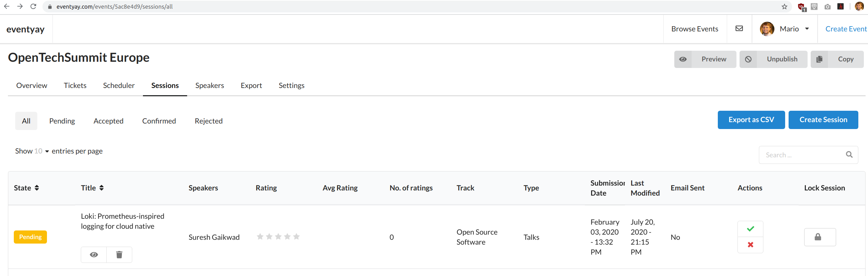Click speaker name Suresh Gaikwad

tap(214, 237)
